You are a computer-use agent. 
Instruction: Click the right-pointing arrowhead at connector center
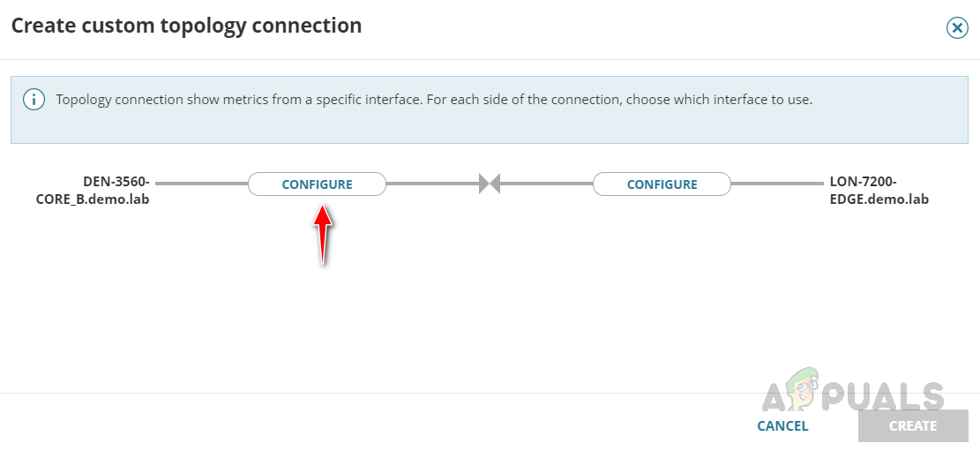(x=483, y=184)
